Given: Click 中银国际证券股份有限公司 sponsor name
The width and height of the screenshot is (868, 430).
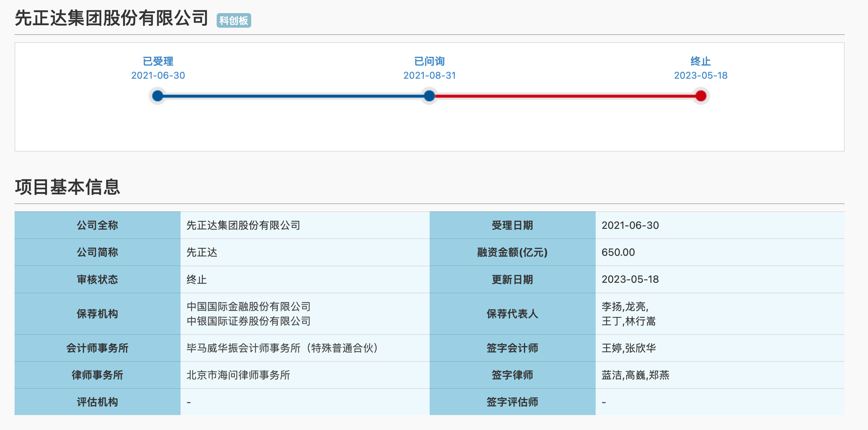Looking at the screenshot, I should (x=248, y=321).
